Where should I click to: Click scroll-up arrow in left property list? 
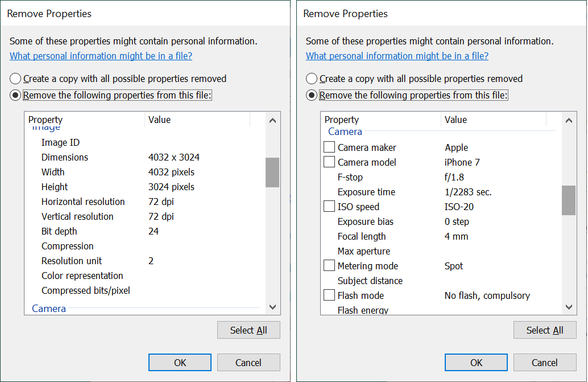[272, 121]
